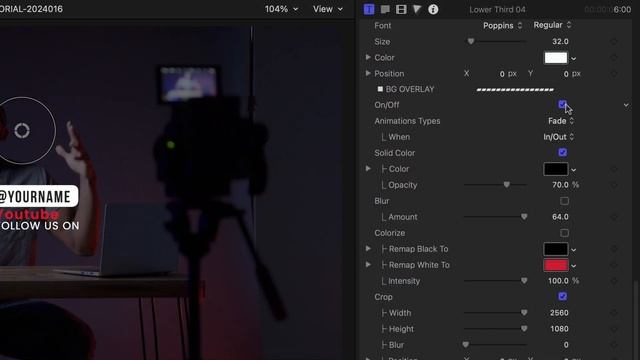Click the Intensity slider handle
640x360 pixels.
tap(524, 281)
